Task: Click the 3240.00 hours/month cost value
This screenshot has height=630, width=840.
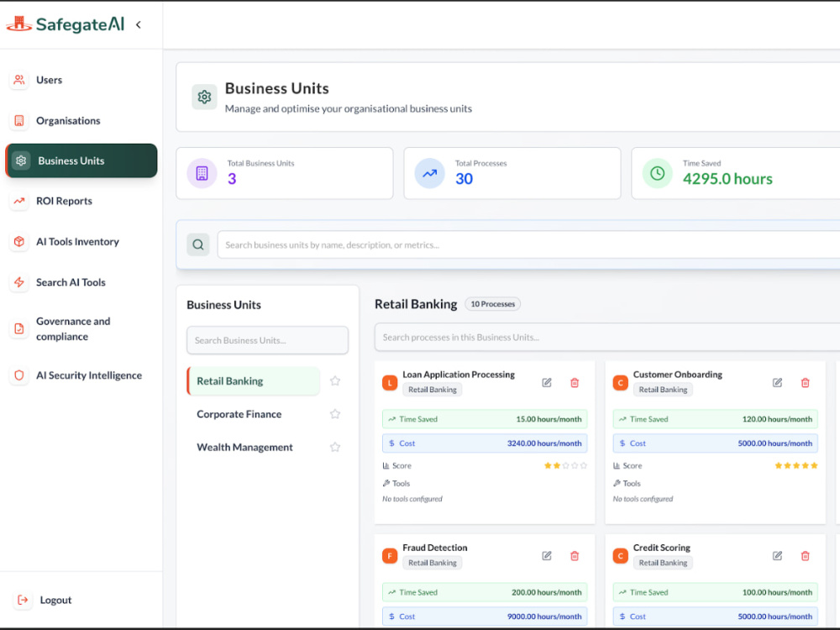Action: pyautogui.click(x=544, y=443)
